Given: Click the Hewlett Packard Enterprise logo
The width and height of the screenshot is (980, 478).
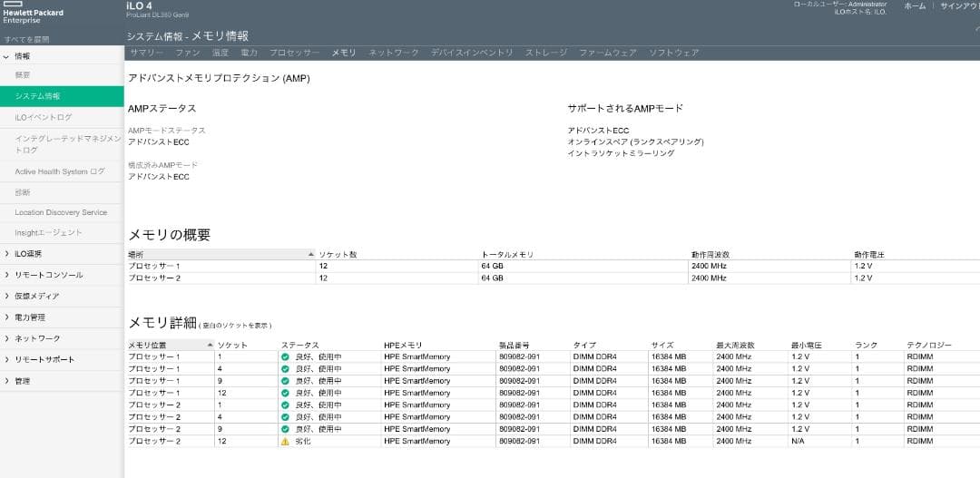Looking at the screenshot, I should click(x=34, y=13).
